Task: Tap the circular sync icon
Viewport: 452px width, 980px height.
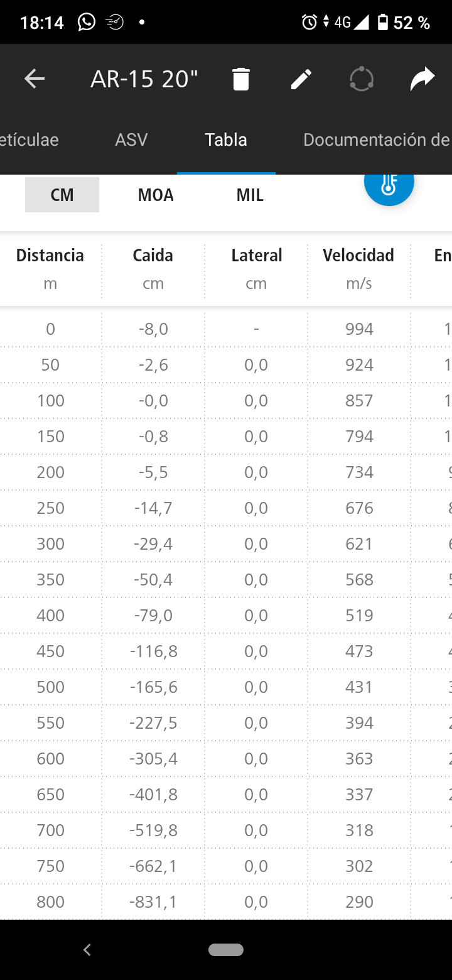Action: 362,80
